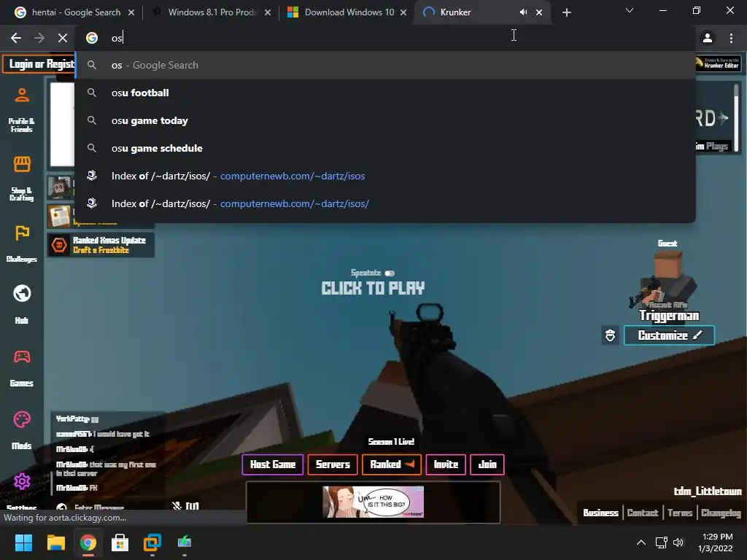Toggle the Spectate switch
Viewport: 747px width, 560px height.
[390, 273]
